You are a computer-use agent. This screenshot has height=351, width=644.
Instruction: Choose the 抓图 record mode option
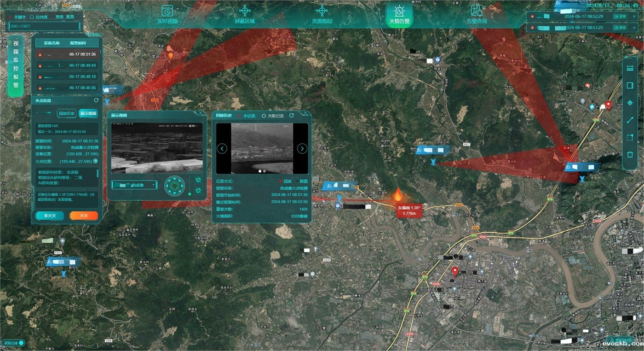point(297,181)
